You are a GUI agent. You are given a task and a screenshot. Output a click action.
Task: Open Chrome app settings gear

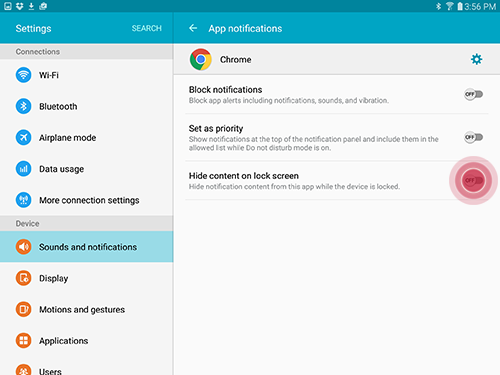click(476, 59)
